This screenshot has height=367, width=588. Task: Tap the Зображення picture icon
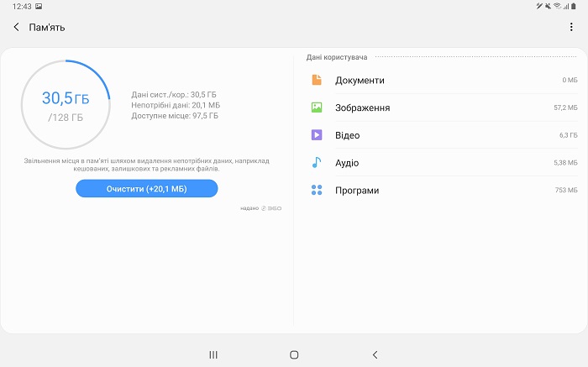coord(317,107)
